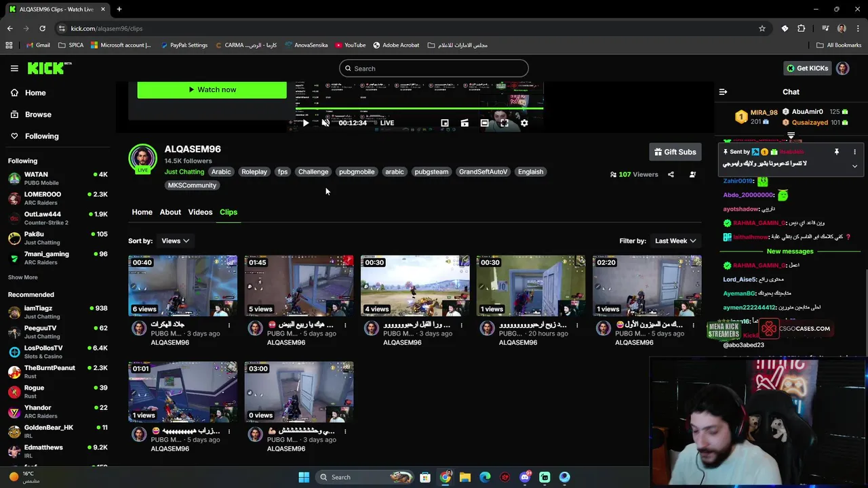868x488 pixels.
Task: Open the Filter by Last Week dropdown
Action: pos(675,241)
